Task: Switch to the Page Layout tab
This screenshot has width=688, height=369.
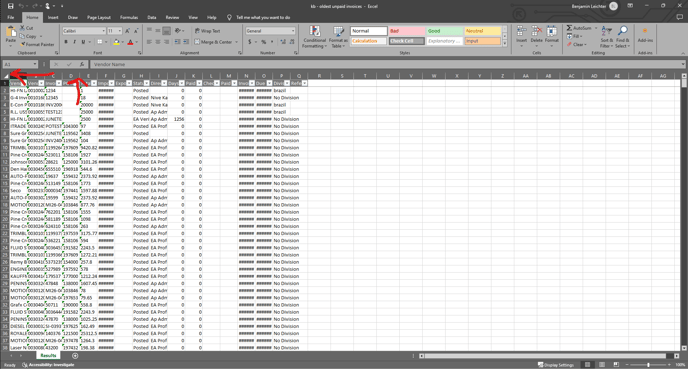Action: coord(99,18)
